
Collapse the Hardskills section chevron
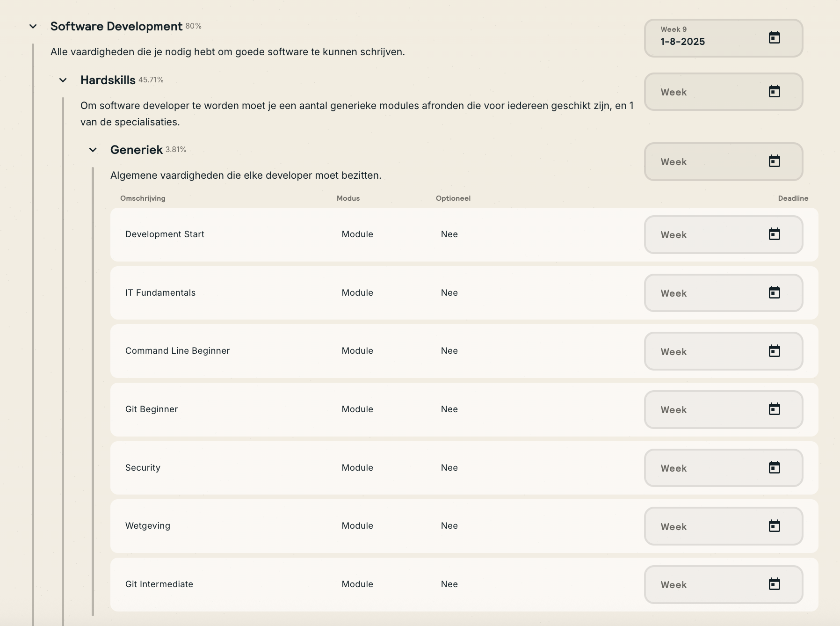tap(63, 80)
